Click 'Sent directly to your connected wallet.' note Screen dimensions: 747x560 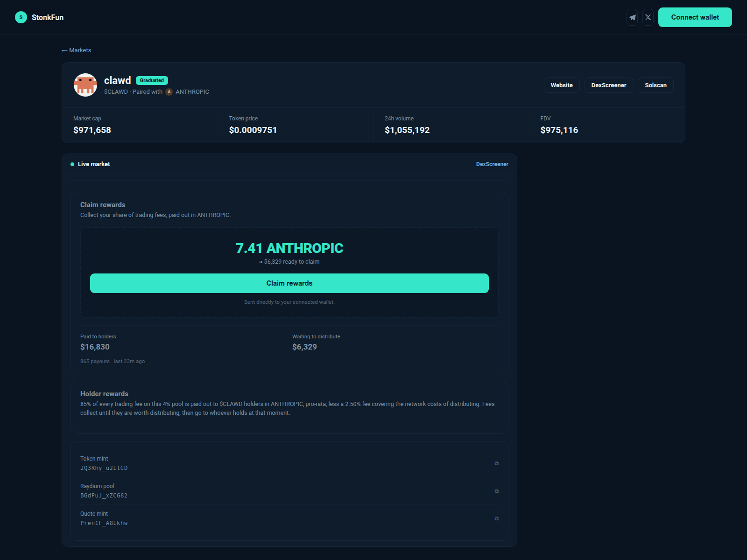(x=289, y=302)
